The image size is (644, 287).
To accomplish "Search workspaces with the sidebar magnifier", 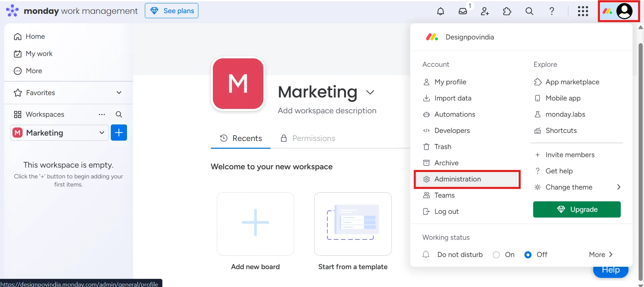I will pyautogui.click(x=119, y=114).
